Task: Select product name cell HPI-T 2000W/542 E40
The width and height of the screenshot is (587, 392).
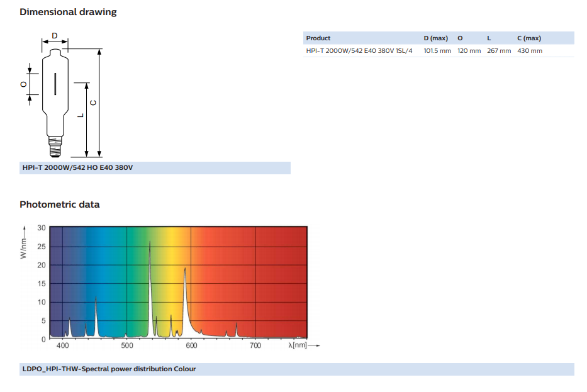Action: pyautogui.click(x=359, y=50)
